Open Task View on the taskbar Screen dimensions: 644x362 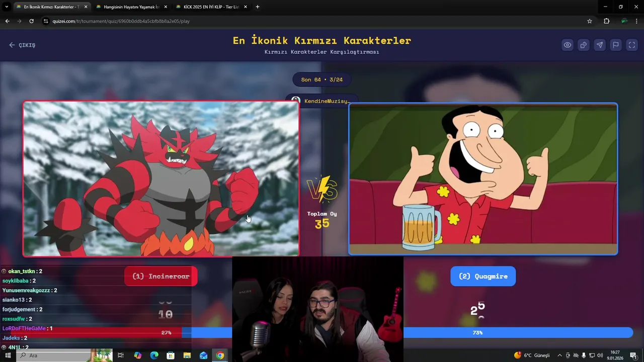click(x=121, y=355)
